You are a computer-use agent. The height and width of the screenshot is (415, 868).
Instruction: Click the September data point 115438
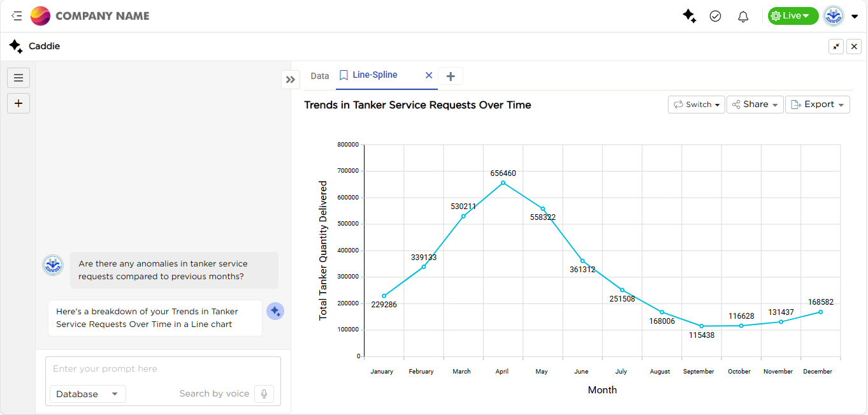click(702, 326)
